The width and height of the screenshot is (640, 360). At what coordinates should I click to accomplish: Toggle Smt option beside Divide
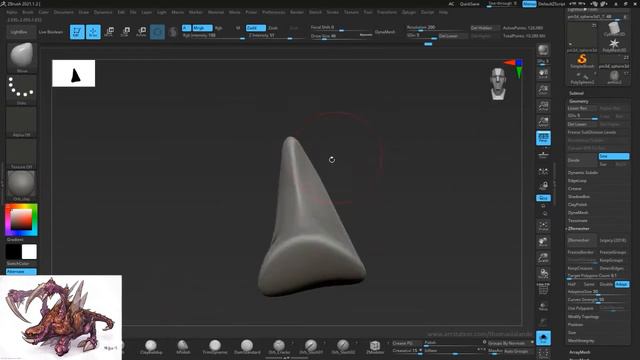click(x=613, y=156)
